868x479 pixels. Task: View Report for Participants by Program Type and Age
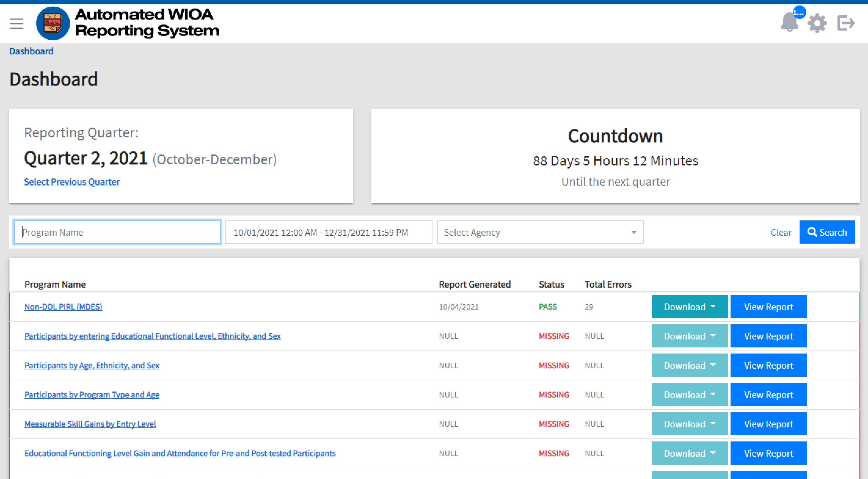(x=768, y=394)
